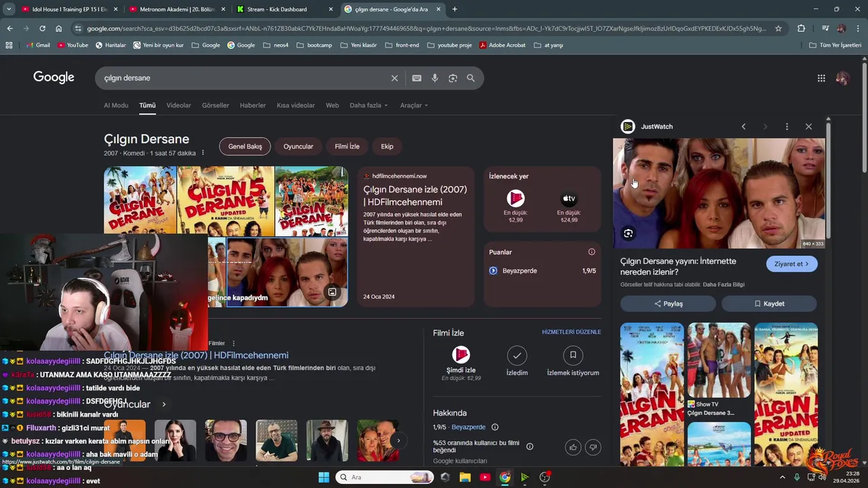The height and width of the screenshot is (488, 868).
Task: Select the Oyuncular chip
Action: pos(298,146)
